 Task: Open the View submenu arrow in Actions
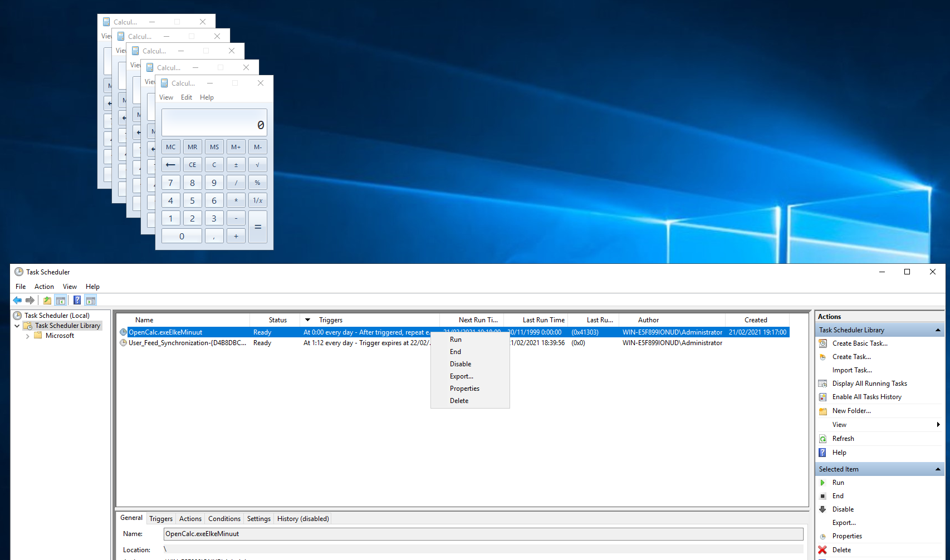tap(938, 425)
